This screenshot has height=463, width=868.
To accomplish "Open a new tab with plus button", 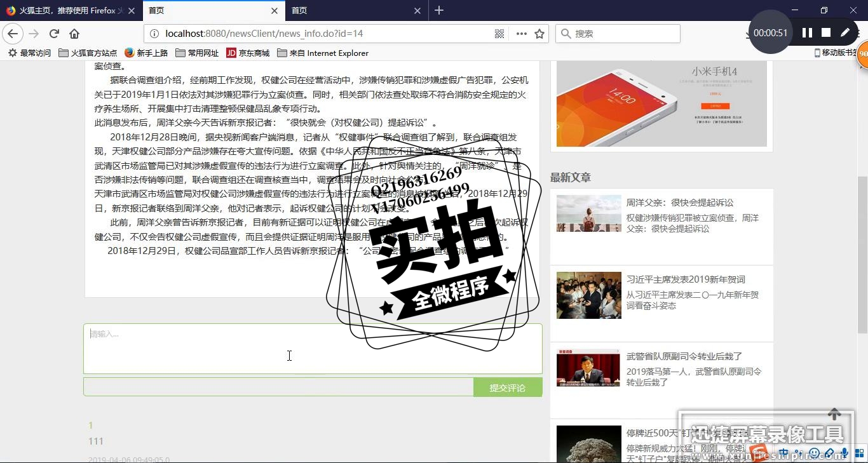I will 439,10.
